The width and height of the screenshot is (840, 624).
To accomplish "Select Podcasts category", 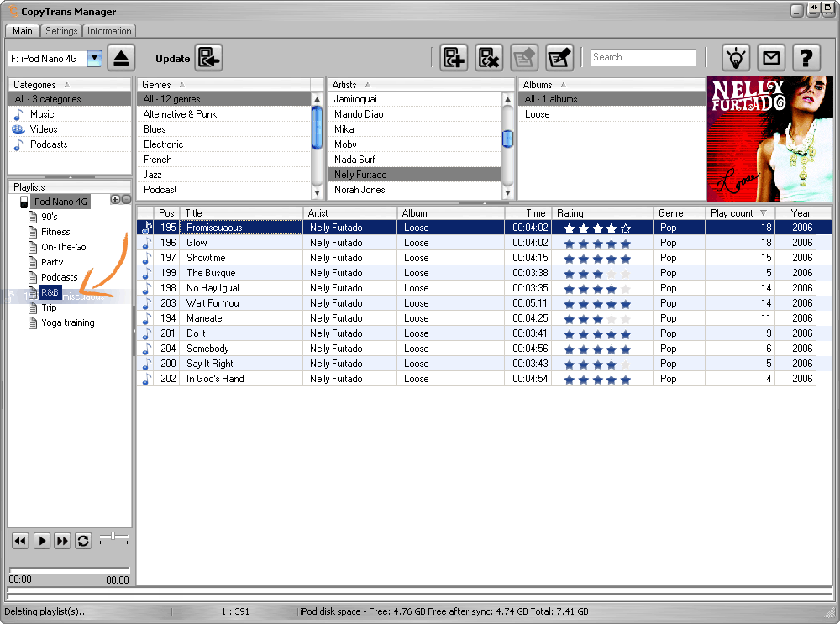I will [70, 144].
